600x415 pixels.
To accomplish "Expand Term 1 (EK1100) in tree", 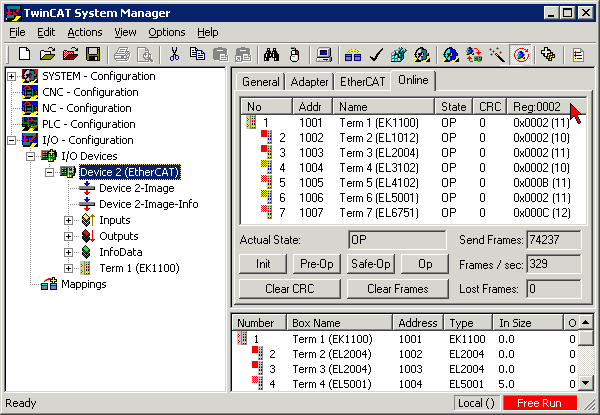I will click(x=69, y=268).
